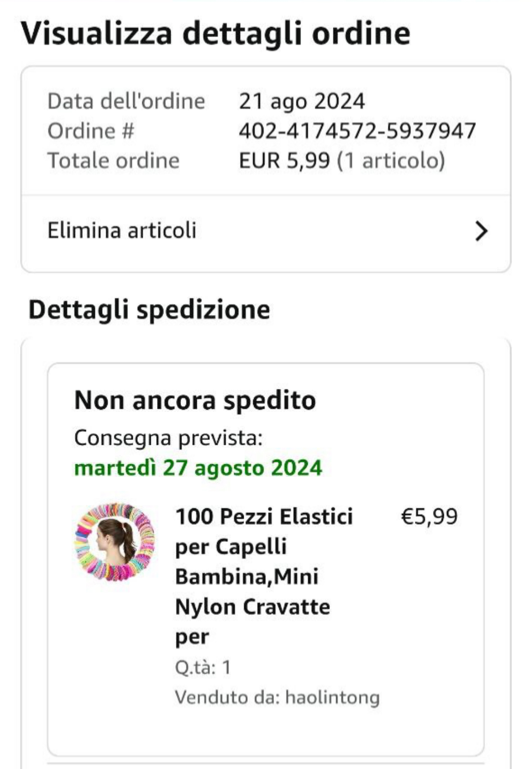This screenshot has width=532, height=769.
Task: Click the seller name haolintong
Action: pos(332,698)
